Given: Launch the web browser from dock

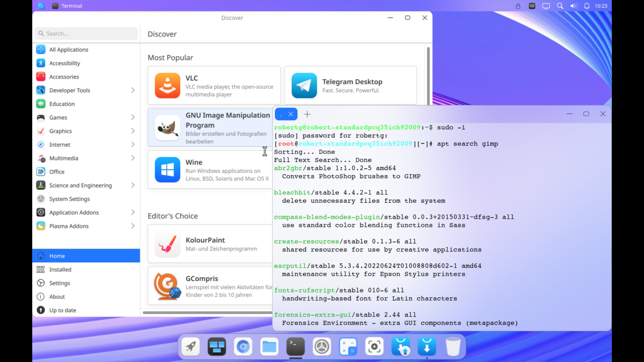Looking at the screenshot, I should (x=243, y=347).
